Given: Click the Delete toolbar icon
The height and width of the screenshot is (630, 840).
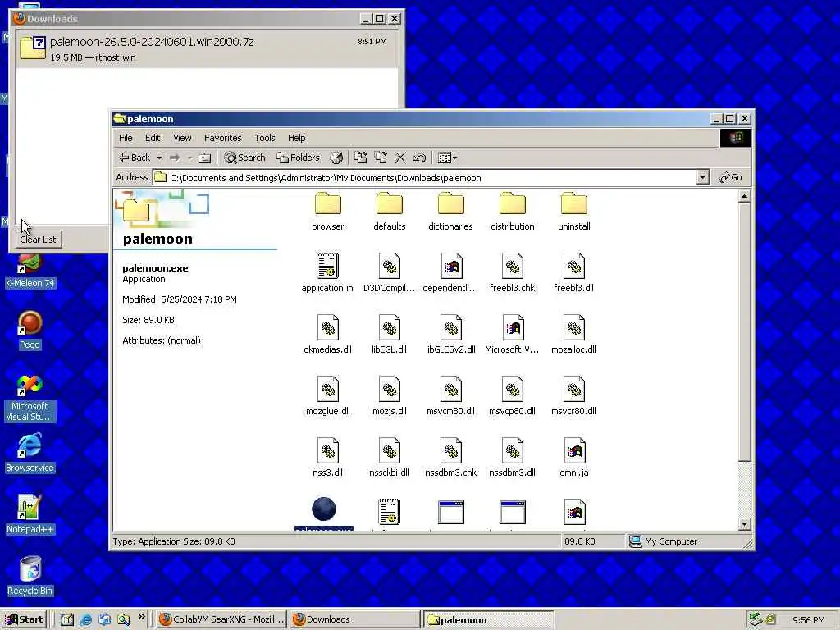Looking at the screenshot, I should click(400, 157).
